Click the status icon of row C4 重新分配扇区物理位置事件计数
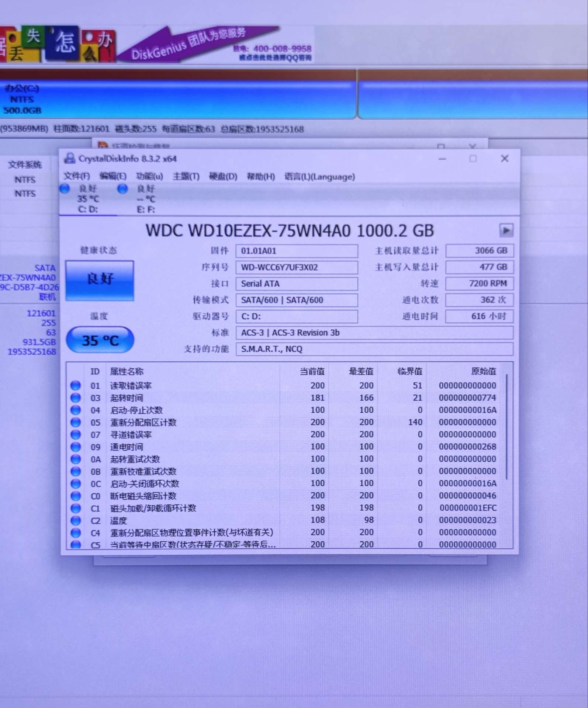Viewport: 588px width, 708px height. coord(76,532)
